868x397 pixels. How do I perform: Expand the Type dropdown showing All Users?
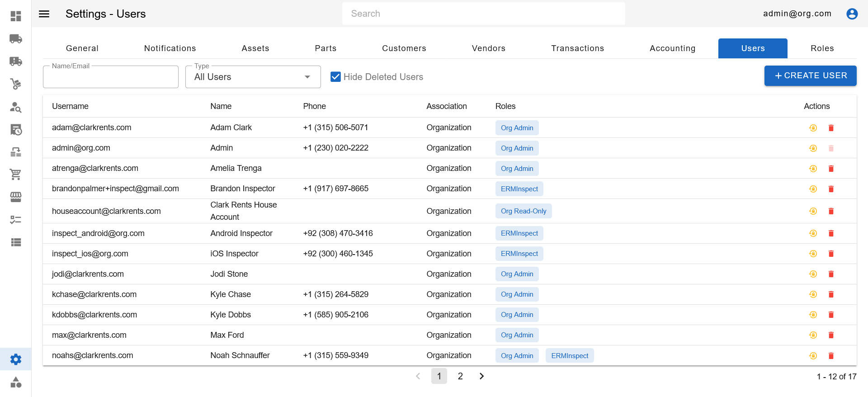pyautogui.click(x=253, y=77)
